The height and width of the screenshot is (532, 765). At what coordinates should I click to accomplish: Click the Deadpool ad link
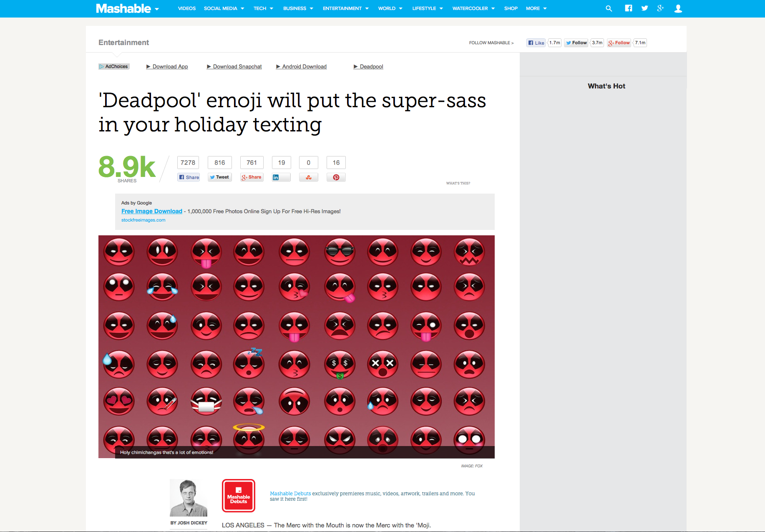[368, 66]
